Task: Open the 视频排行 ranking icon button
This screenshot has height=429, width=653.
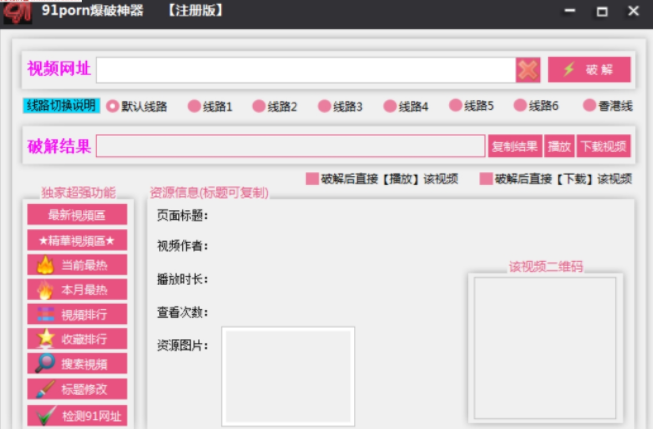Action: [77, 315]
